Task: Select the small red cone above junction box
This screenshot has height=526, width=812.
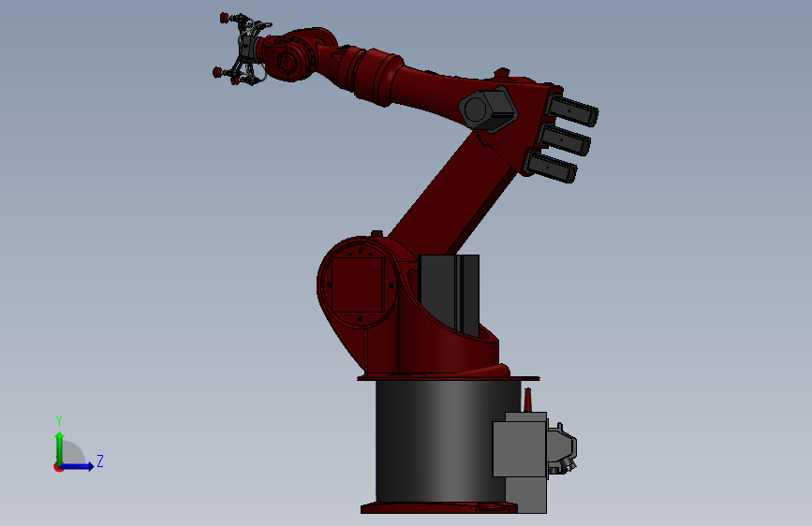Action: pos(527,400)
